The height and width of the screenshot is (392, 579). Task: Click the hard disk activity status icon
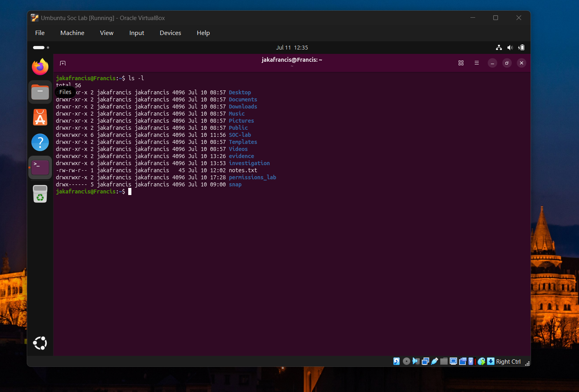[396, 361]
